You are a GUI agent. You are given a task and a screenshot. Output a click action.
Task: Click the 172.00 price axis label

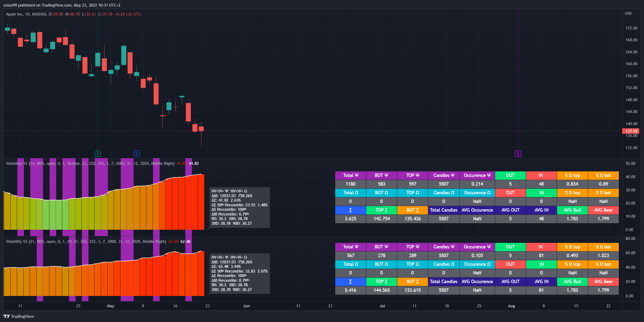pyautogui.click(x=631, y=28)
